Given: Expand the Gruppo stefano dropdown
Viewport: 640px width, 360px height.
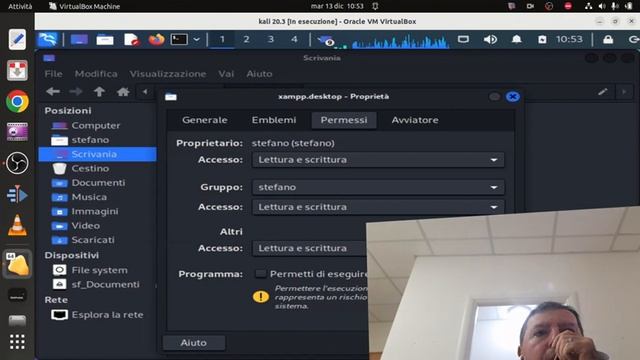Looking at the screenshot, I should click(x=378, y=187).
